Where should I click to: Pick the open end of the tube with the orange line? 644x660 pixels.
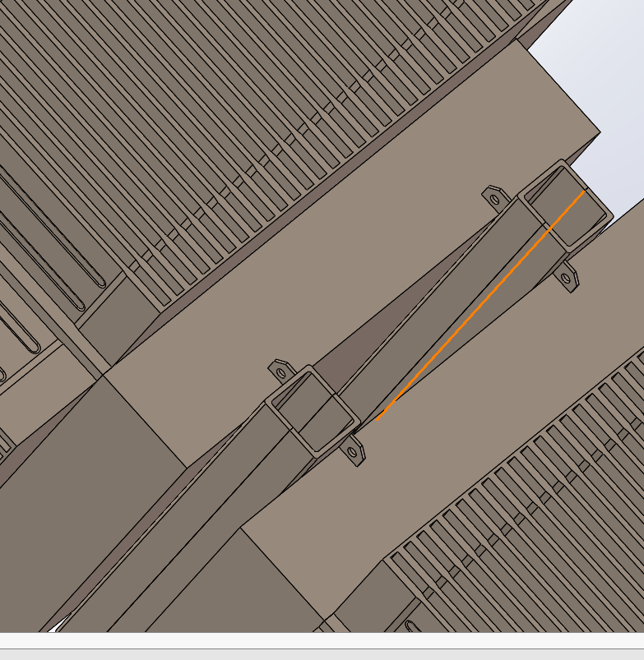pos(566,206)
